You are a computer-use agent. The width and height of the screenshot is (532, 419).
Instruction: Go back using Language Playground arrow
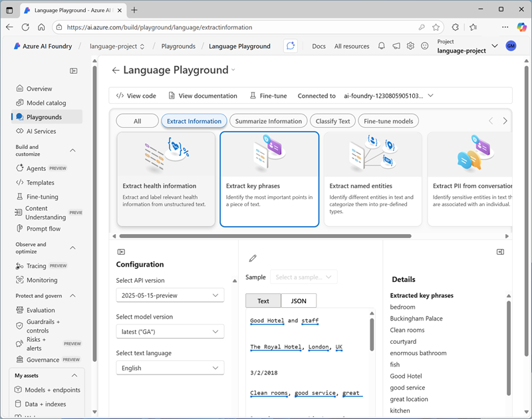(x=116, y=70)
